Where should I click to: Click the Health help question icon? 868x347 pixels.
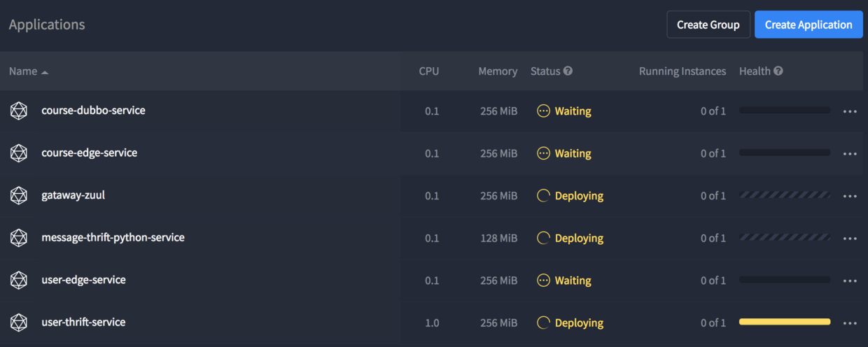pos(778,71)
